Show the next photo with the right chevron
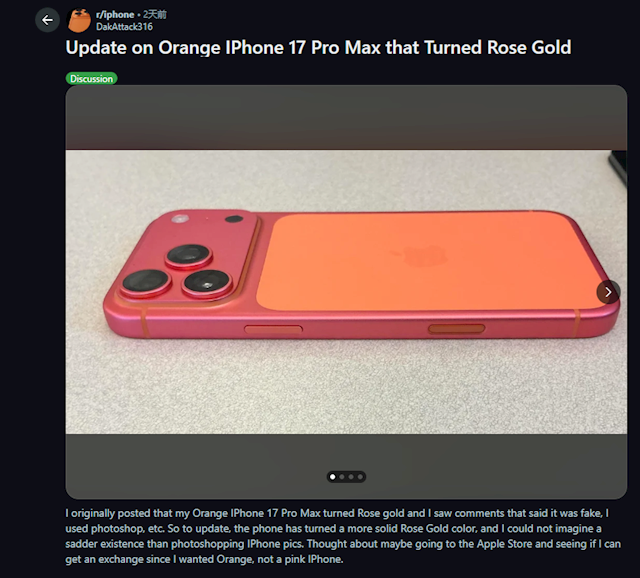Viewport: 640px width, 578px height. click(x=608, y=292)
